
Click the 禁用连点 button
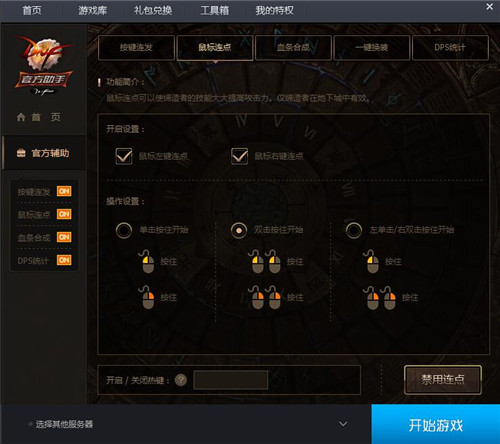point(443,380)
